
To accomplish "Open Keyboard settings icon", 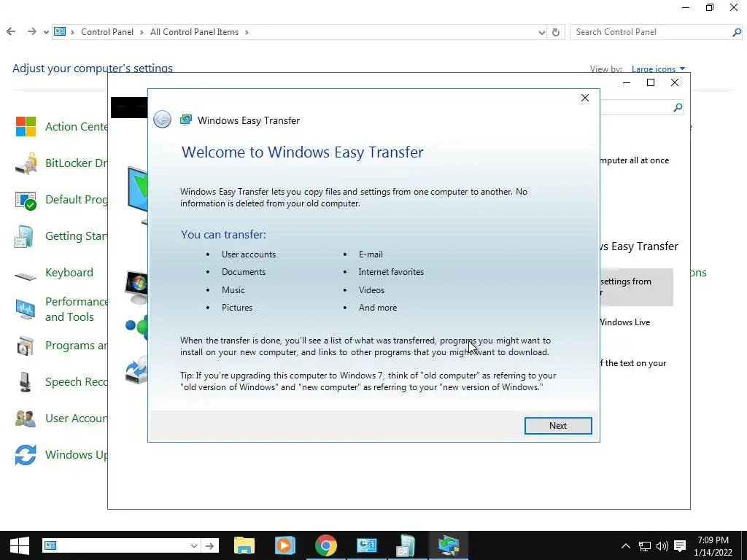I will [x=26, y=275].
